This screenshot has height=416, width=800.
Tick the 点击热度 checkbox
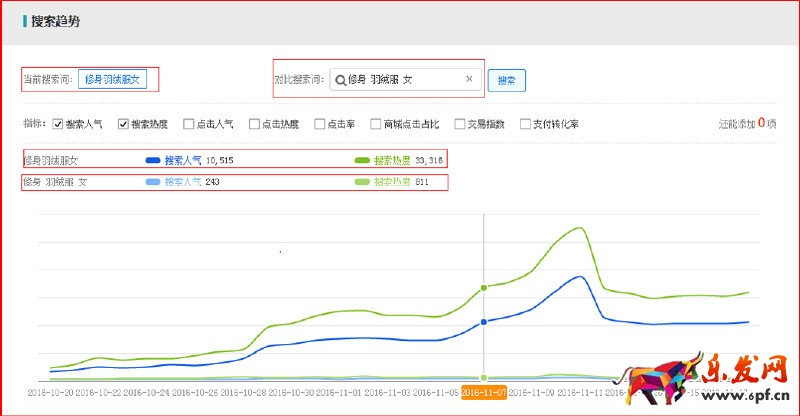[x=254, y=125]
